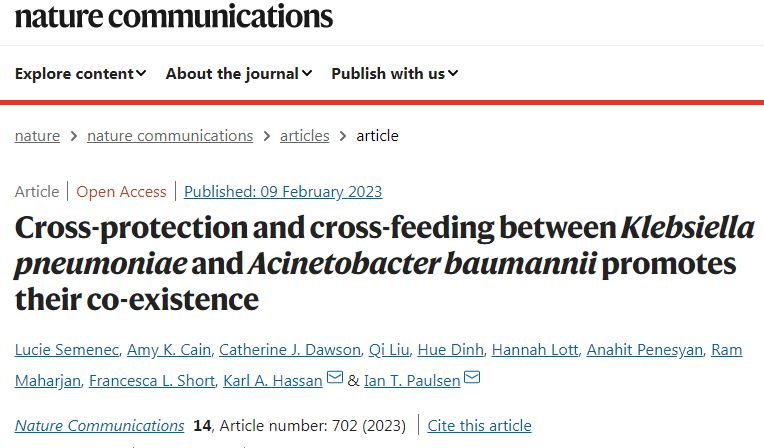Go to nature breadcrumb link

point(37,136)
